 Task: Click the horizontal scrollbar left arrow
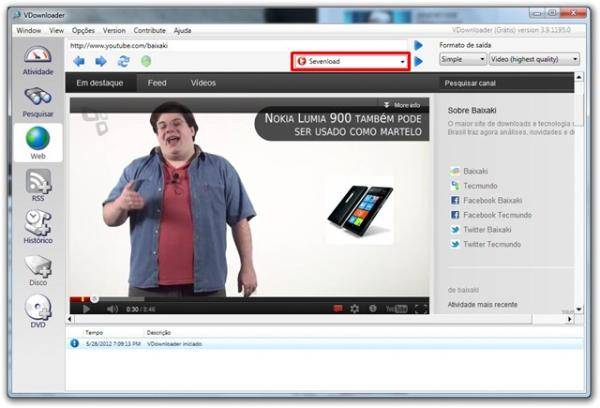coord(70,319)
